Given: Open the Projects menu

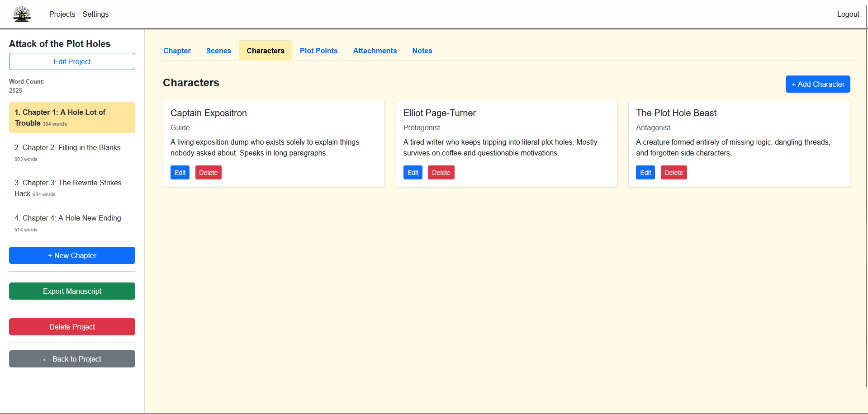Looking at the screenshot, I should pyautogui.click(x=62, y=14).
